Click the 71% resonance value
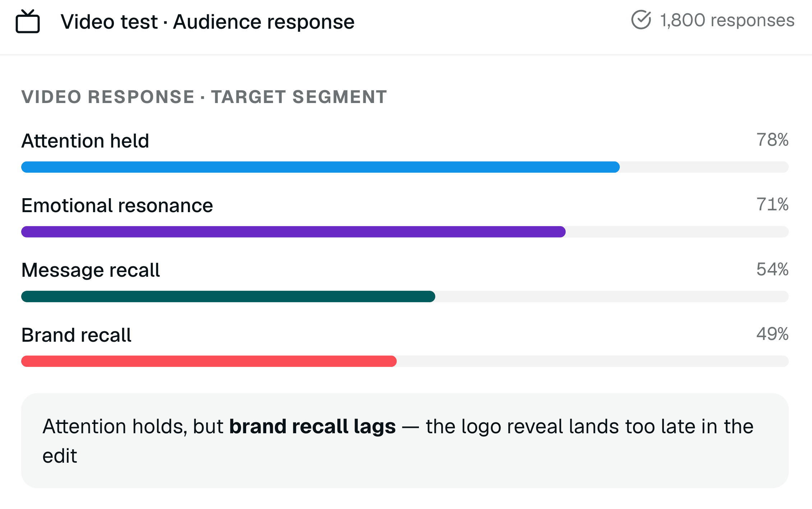812x509 pixels. [772, 204]
